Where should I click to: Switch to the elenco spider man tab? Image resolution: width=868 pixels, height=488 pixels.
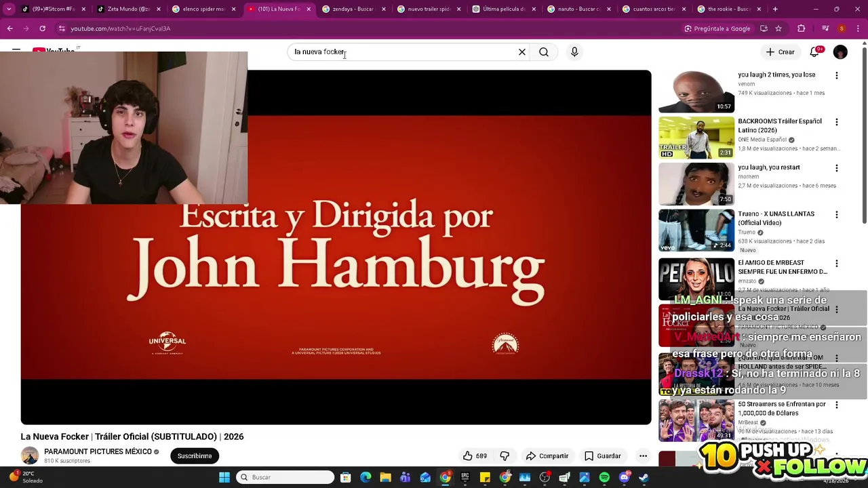coord(203,9)
